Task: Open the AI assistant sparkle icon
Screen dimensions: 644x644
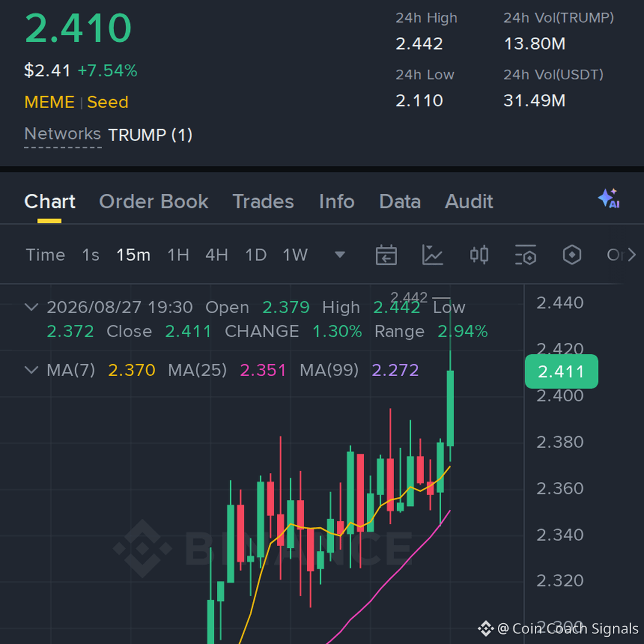Action: (609, 199)
